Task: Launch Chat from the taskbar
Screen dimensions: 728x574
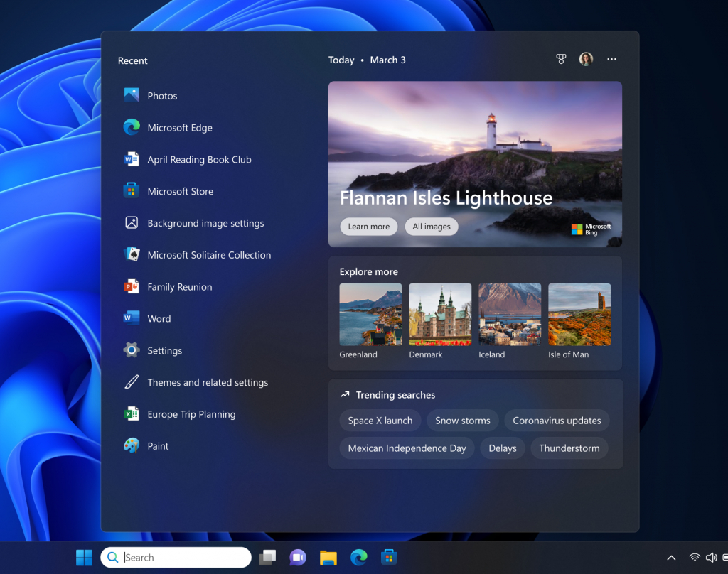Action: 297,557
